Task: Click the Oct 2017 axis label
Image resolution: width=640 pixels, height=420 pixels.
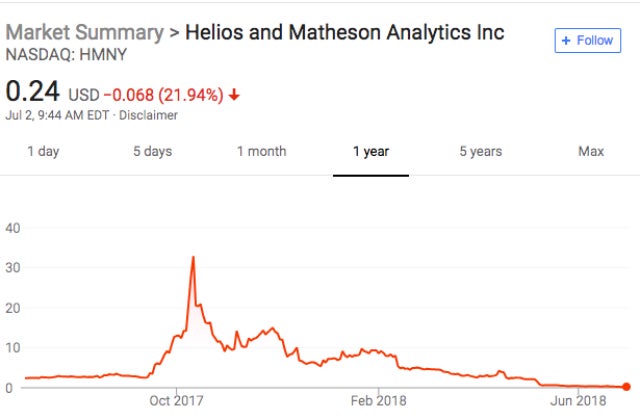Action: pyautogui.click(x=176, y=403)
